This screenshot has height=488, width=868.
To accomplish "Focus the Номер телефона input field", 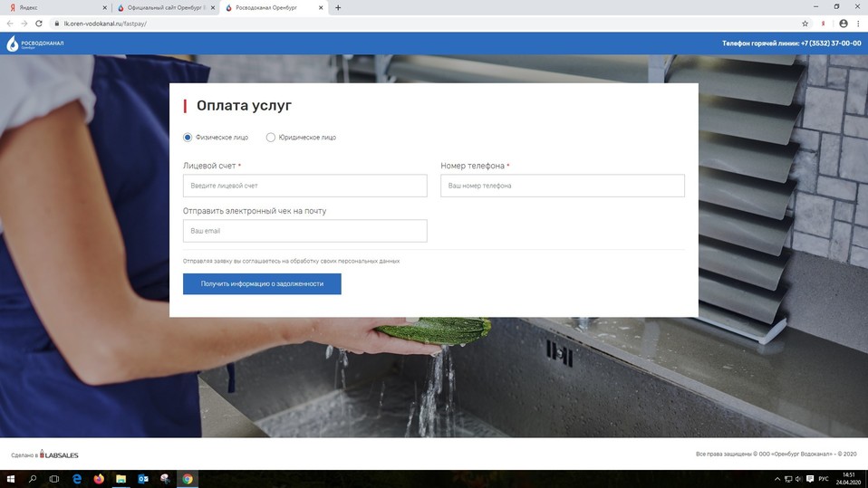I will point(563,186).
